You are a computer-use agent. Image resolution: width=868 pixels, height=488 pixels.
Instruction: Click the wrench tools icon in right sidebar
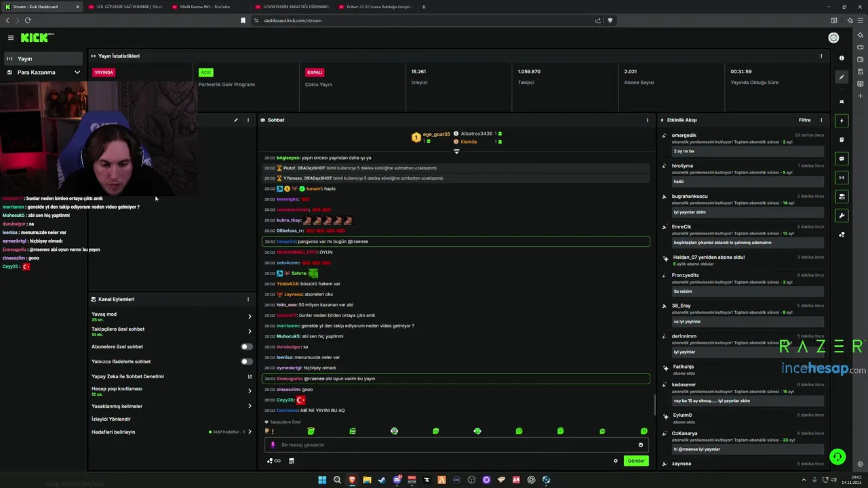pyautogui.click(x=842, y=216)
